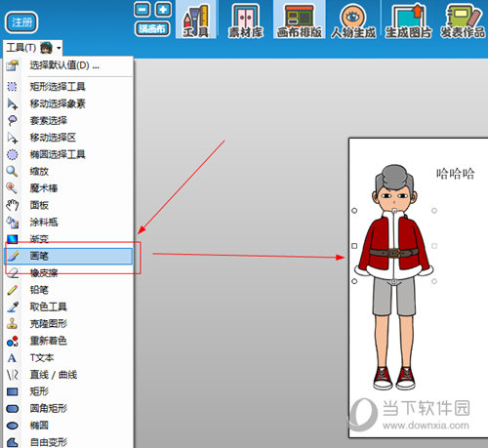Choose 选择默认值(D) menu entry
The width and height of the screenshot is (488, 448).
[68, 65]
